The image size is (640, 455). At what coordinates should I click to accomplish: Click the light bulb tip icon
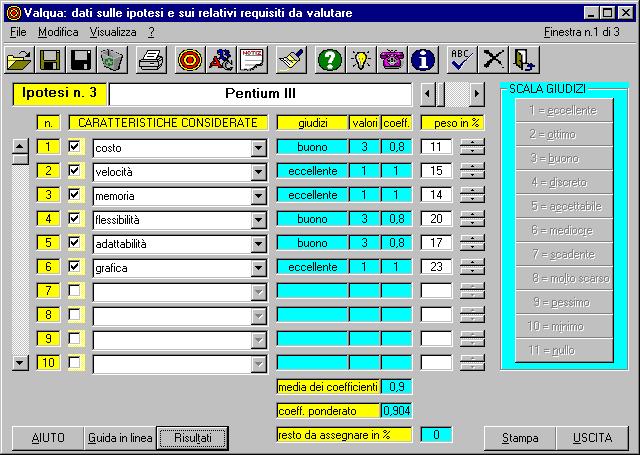361,59
